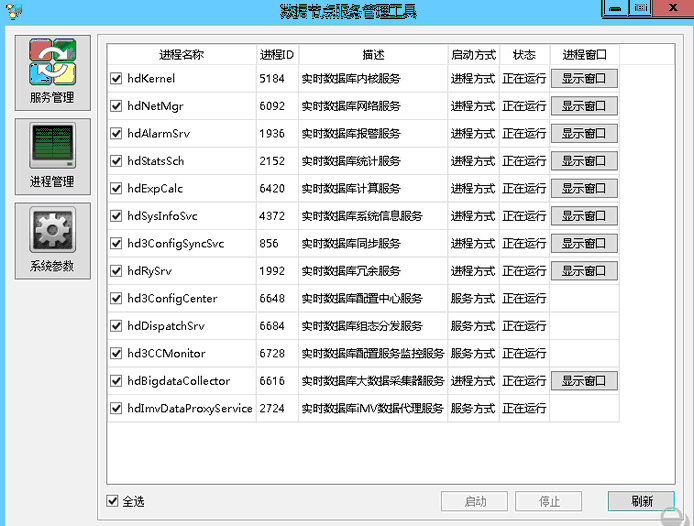Select process ID 2724 cell
The image size is (694, 526).
point(277,408)
